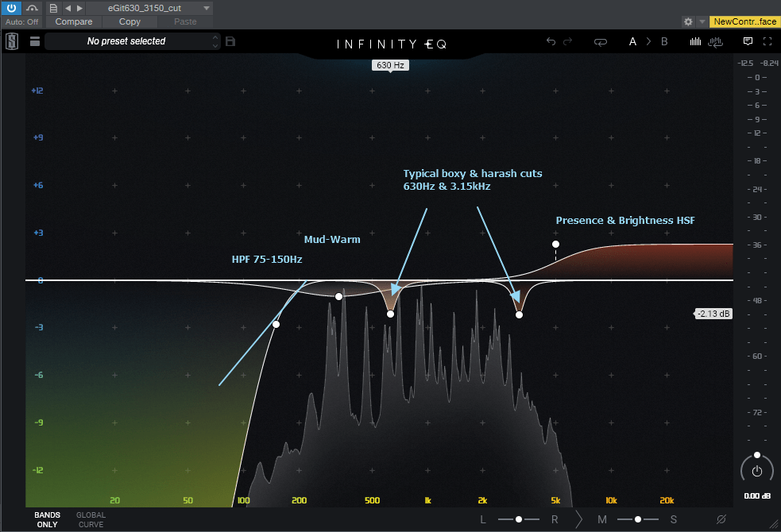Viewport: 781px width, 532px height.
Task: Switch to the B comparison state
Action: point(664,42)
